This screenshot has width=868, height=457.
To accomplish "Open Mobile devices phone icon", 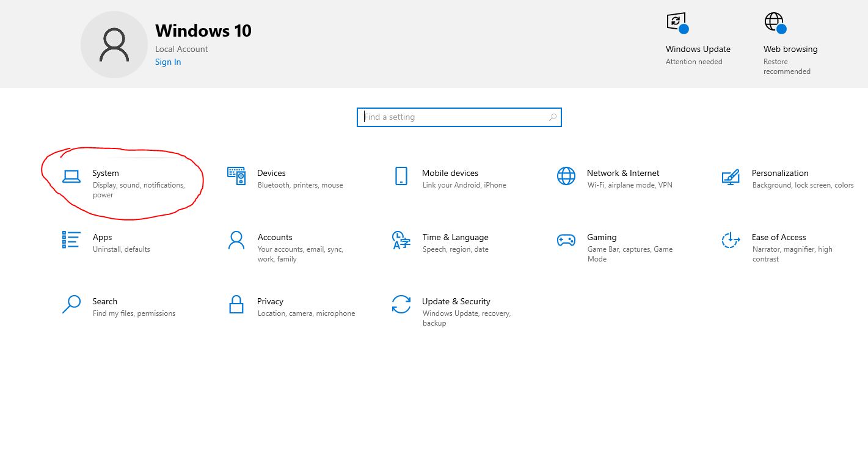I will 401,176.
